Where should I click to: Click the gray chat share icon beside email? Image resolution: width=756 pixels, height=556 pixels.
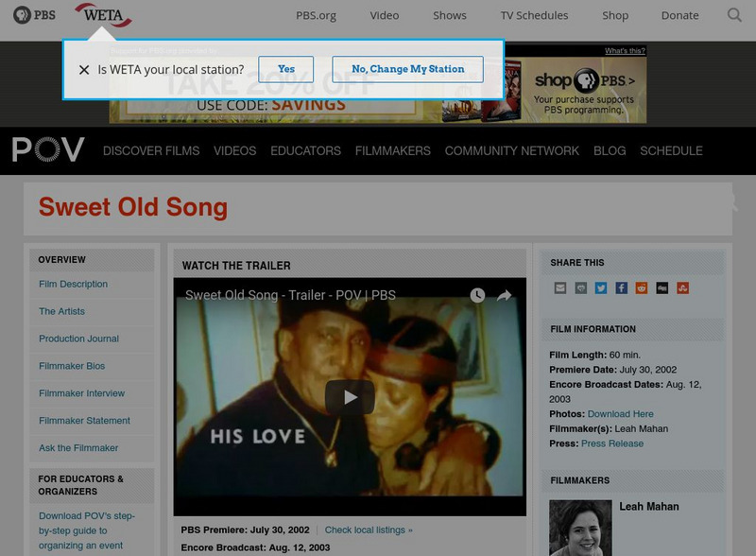click(x=581, y=288)
